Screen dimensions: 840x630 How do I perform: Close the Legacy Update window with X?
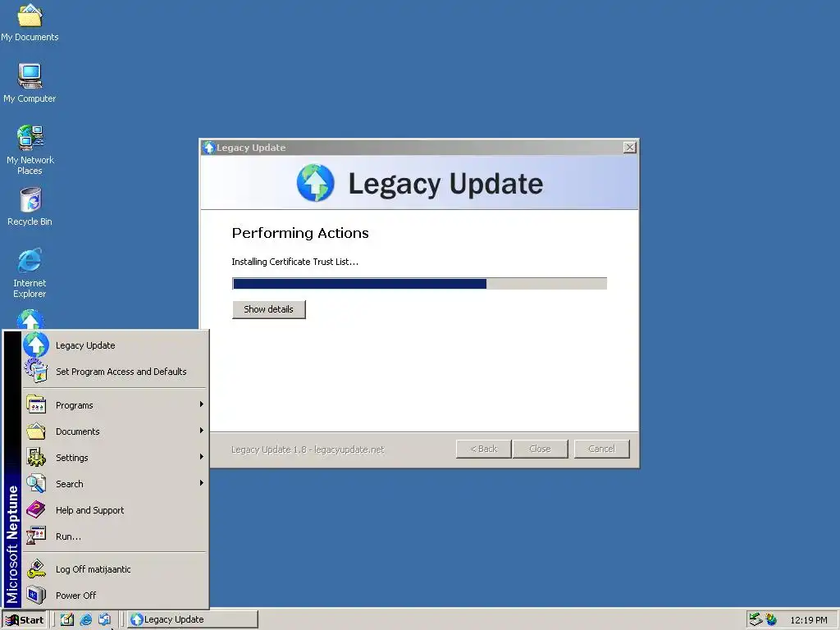coord(630,148)
